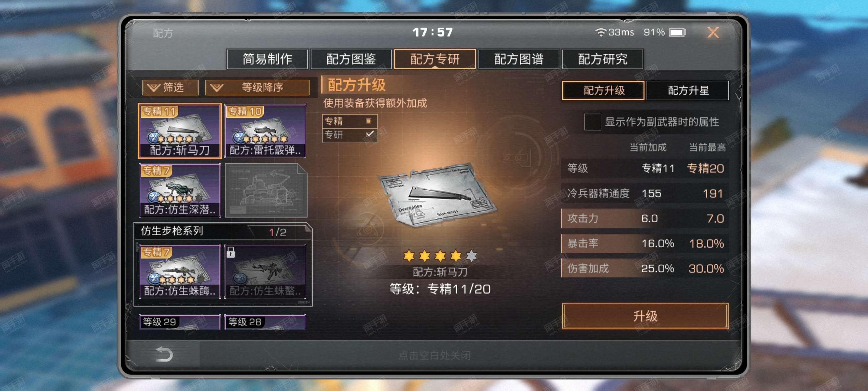Select the 配方升星 button

(688, 90)
